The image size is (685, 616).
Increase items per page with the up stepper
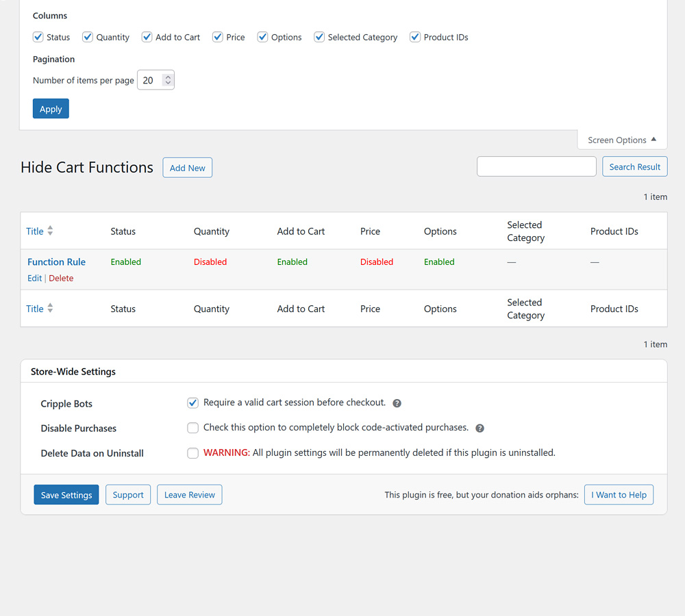pos(169,76)
